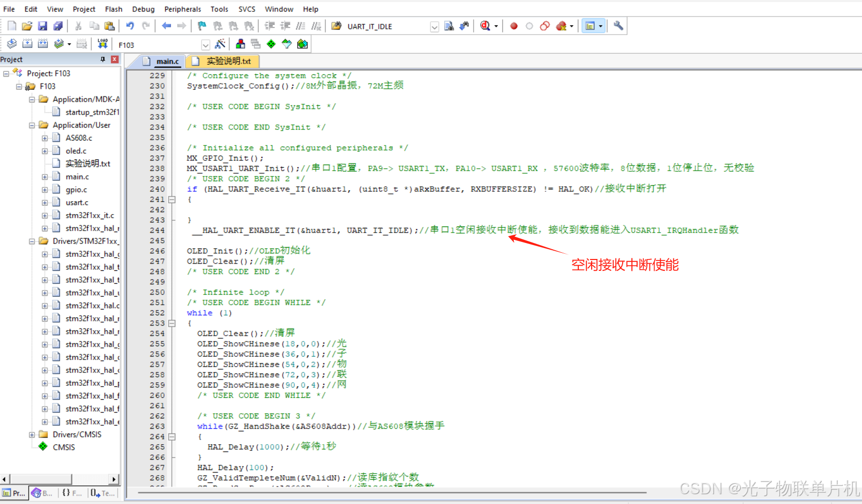The width and height of the screenshot is (862, 504).
Task: Open Manage Project Items colored blocks icon
Action: point(240,44)
